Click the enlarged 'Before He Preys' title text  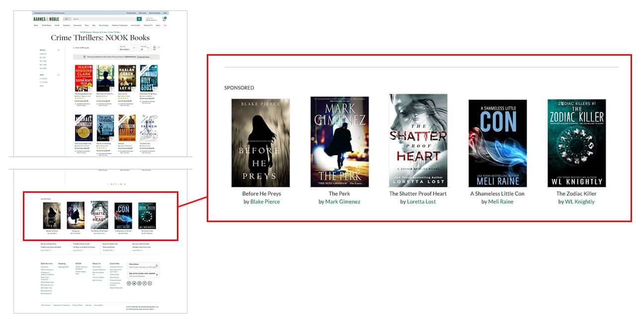[261, 194]
